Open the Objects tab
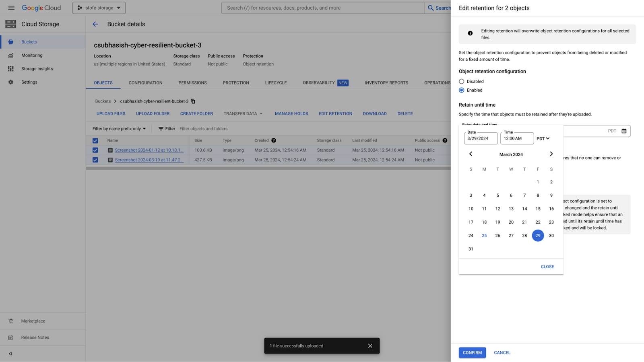Viewport: 644px width, 362px height. 103,83
